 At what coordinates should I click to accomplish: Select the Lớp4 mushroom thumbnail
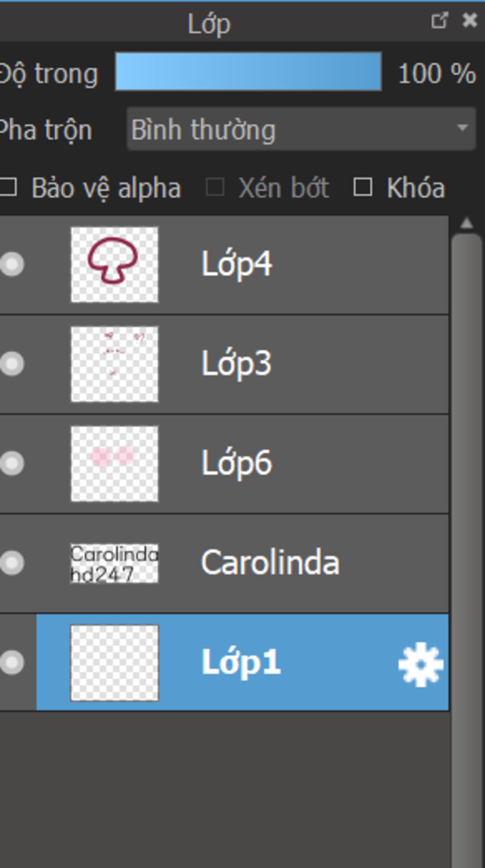[115, 264]
